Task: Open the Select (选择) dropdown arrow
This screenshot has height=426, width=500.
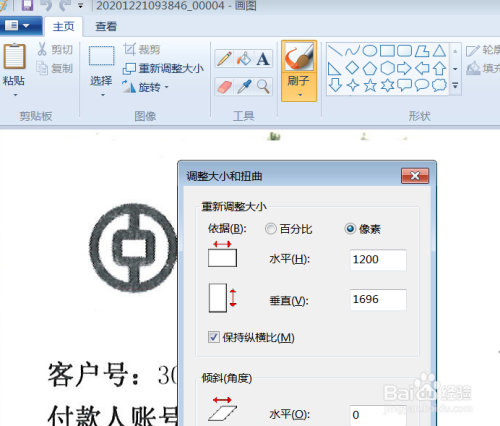Action: pyautogui.click(x=103, y=95)
